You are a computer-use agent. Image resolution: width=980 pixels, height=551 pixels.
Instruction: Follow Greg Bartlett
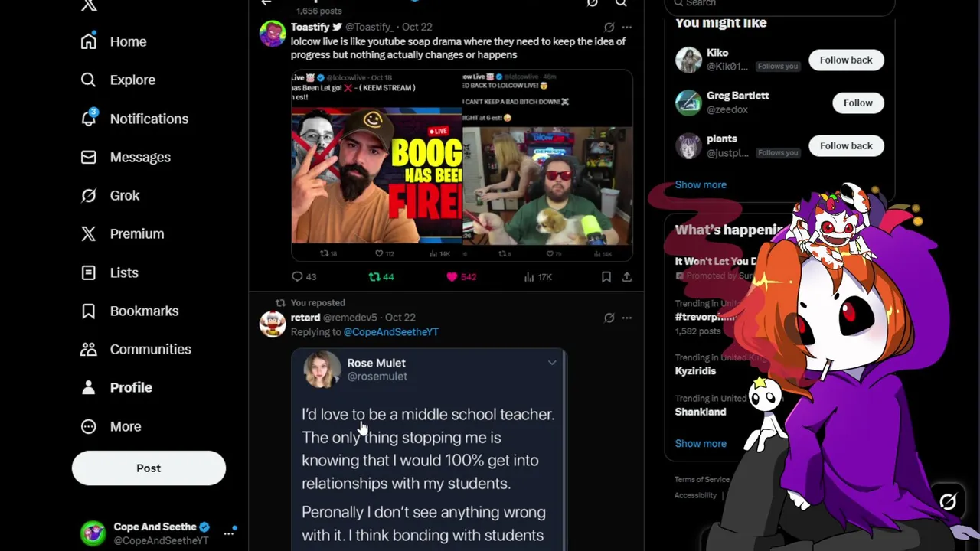point(857,103)
